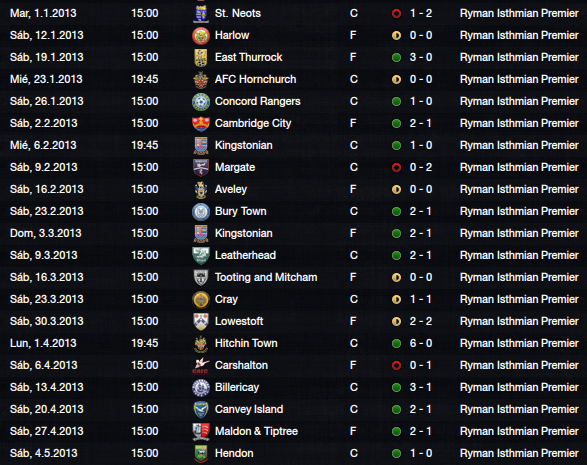This screenshot has width=587, height=465.
Task: Select the Concord Rangers crest icon
Action: (x=201, y=102)
